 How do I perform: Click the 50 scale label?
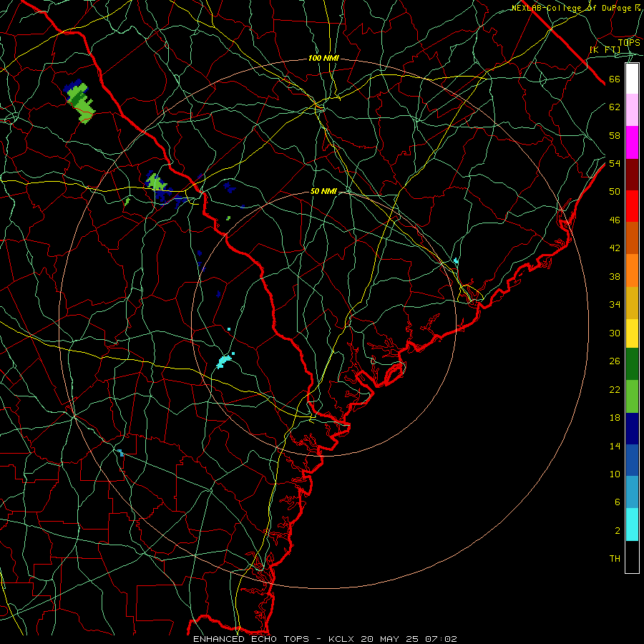pos(615,192)
